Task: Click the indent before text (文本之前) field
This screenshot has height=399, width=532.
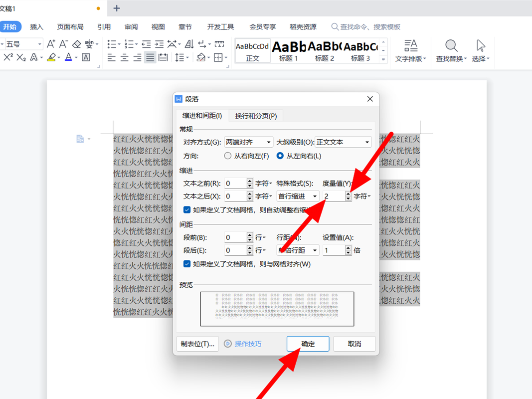Action: click(236, 183)
